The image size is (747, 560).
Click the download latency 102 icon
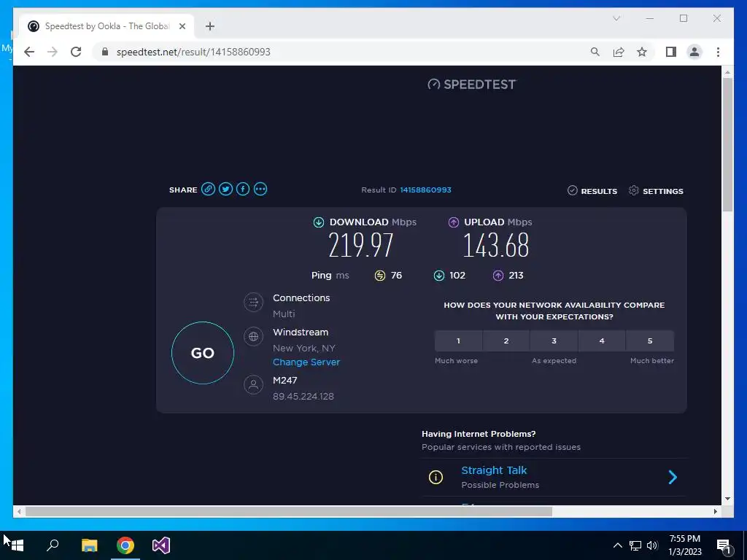[438, 276]
